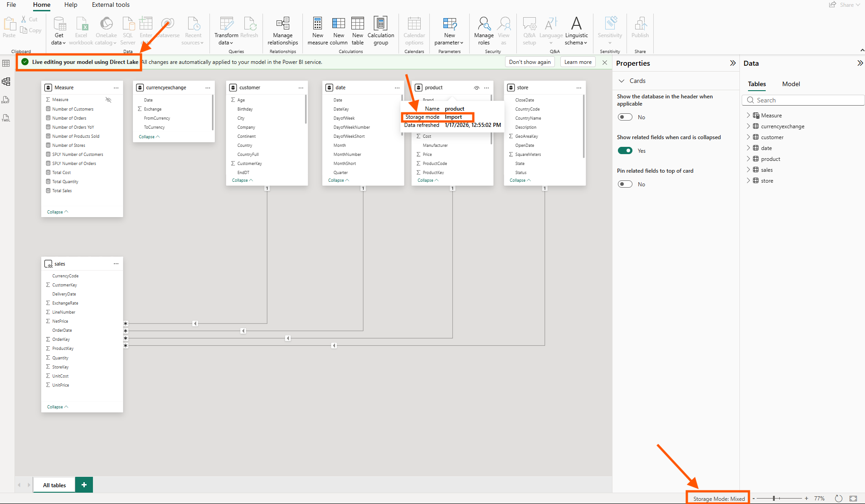Add a new layout tab with plus button

tap(84, 485)
